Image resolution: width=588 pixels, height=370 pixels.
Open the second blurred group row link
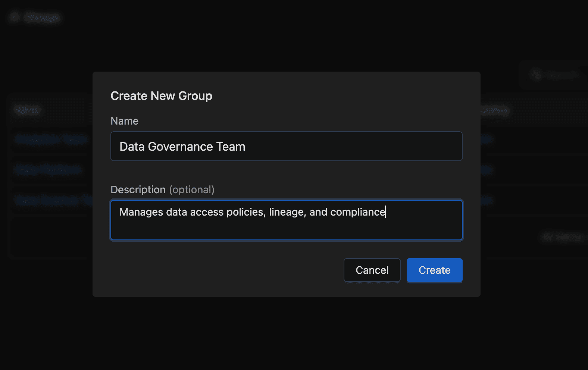click(x=49, y=170)
